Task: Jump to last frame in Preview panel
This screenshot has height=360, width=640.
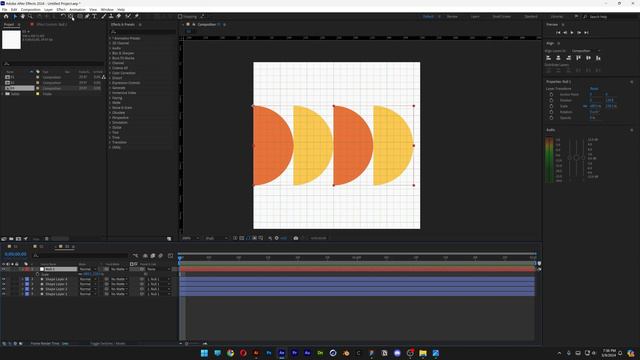Action: coord(586,32)
